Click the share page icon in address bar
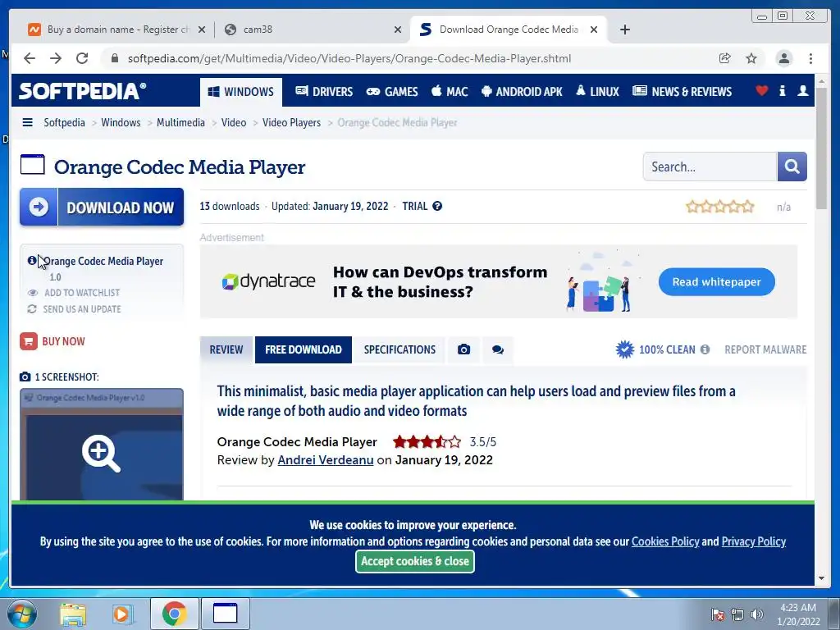The image size is (840, 630). [x=725, y=58]
